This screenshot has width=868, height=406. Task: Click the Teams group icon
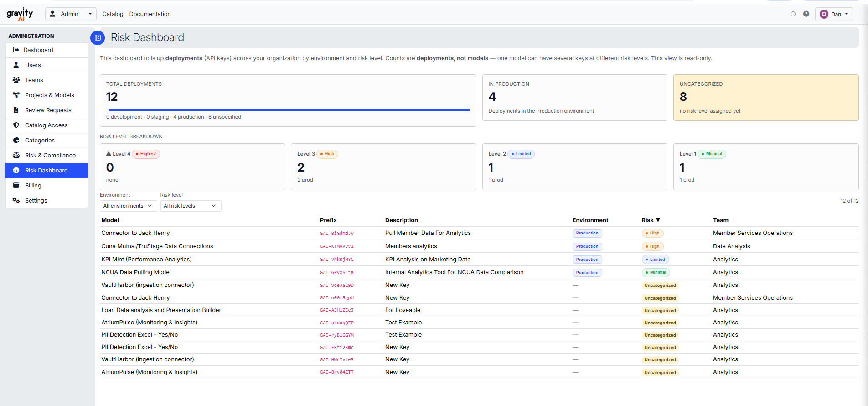pos(16,80)
